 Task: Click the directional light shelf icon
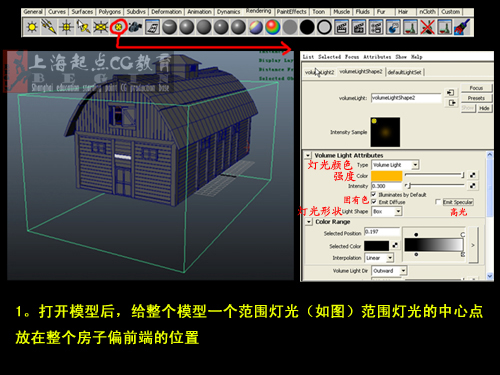pos(49,27)
